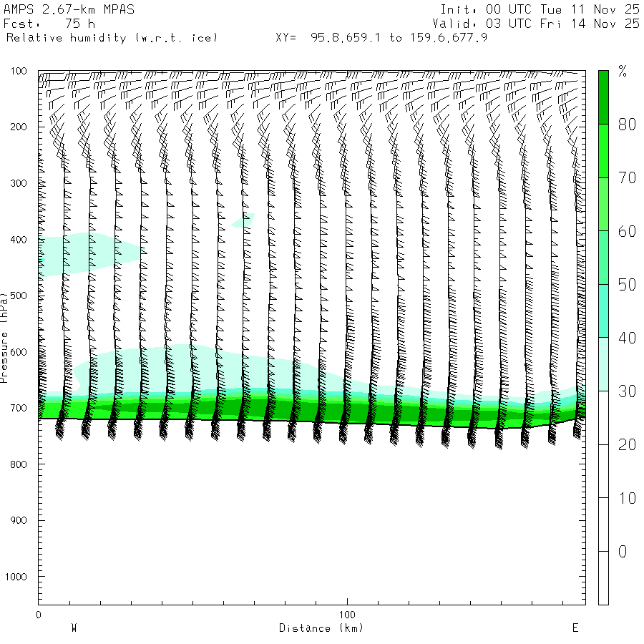Click the 700 hPa pressure axis label
The width and height of the screenshot is (644, 644).
click(19, 409)
